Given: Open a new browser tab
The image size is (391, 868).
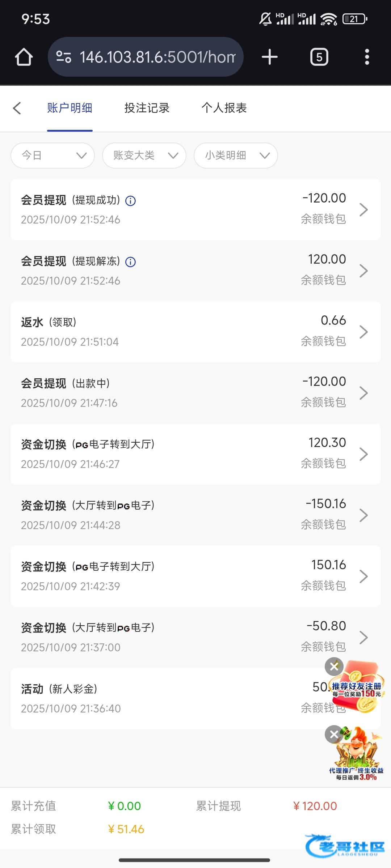Looking at the screenshot, I should pos(269,57).
